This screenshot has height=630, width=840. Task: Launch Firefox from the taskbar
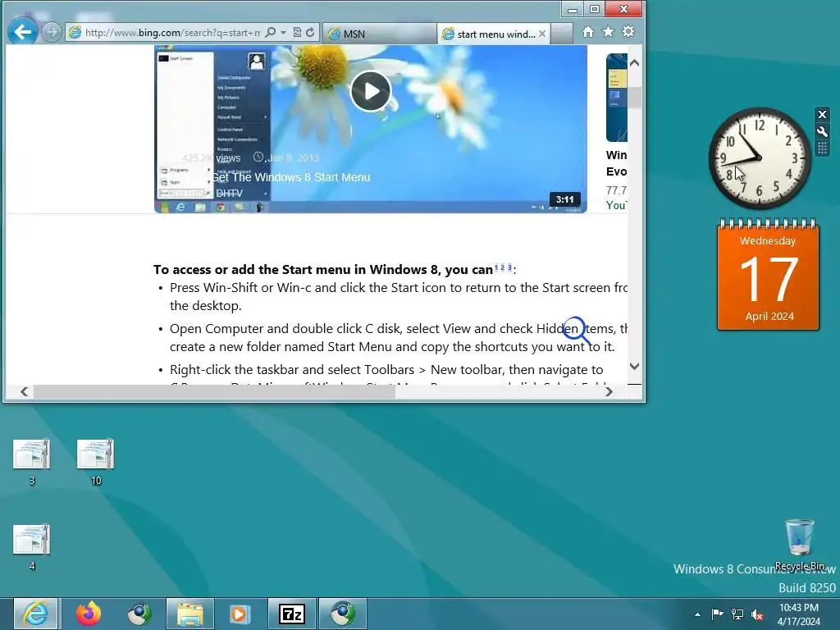[x=89, y=614]
